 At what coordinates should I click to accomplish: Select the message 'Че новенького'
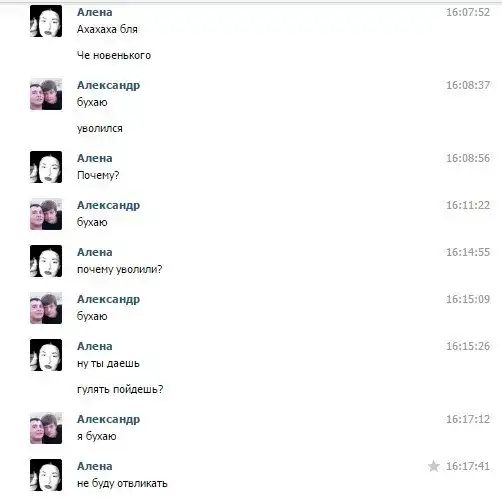coord(114,55)
